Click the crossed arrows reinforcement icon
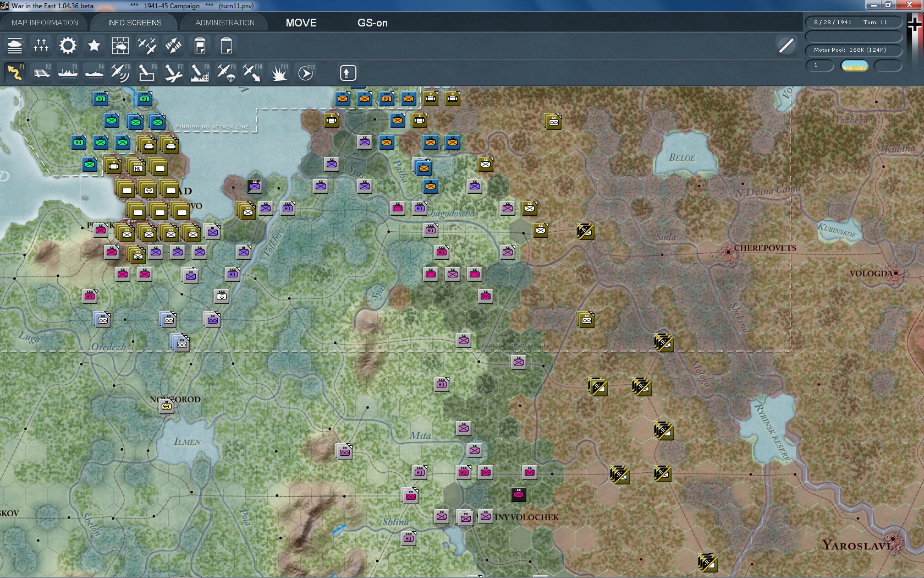 tap(173, 46)
